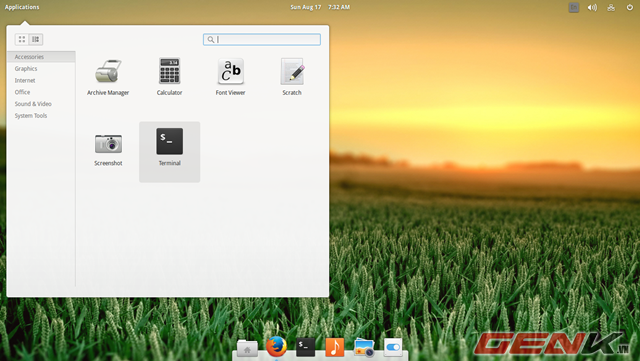Image resolution: width=640 pixels, height=361 pixels.
Task: Open the power session menu
Action: click(629, 7)
